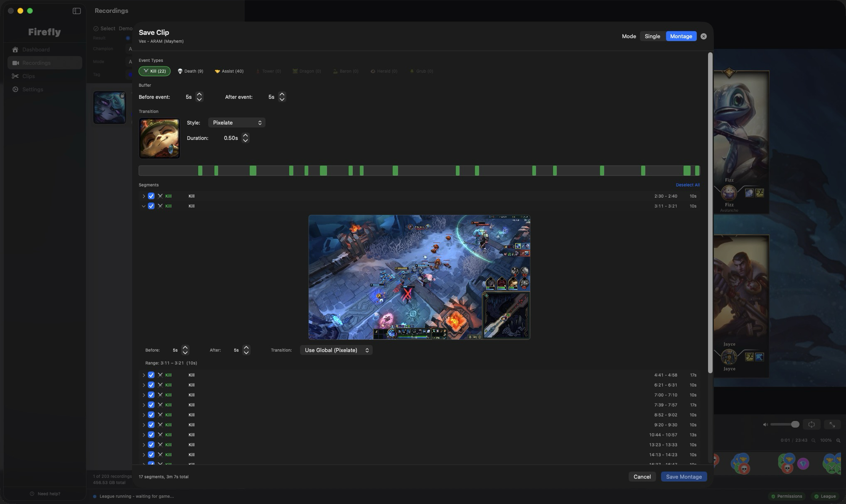Screen dimensions: 846x504
Task: Click Cancel in Save Clip dialog
Action: (642, 477)
